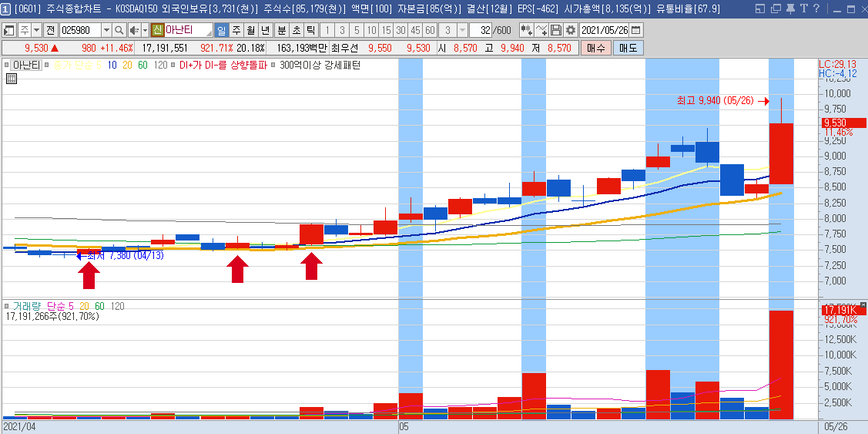868x434 pixels.
Task: Click the 17,191,266주(921.70%) volume text
Action: tap(52, 317)
